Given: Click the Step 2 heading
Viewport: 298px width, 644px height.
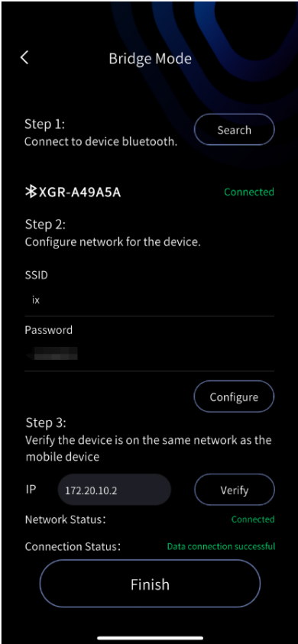Looking at the screenshot, I should pos(46,225).
